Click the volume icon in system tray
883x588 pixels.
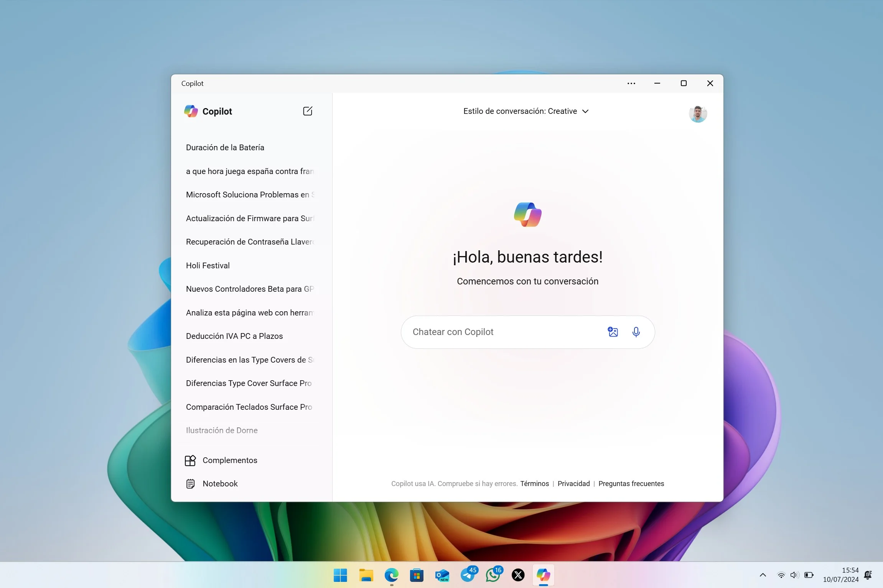[x=794, y=575]
